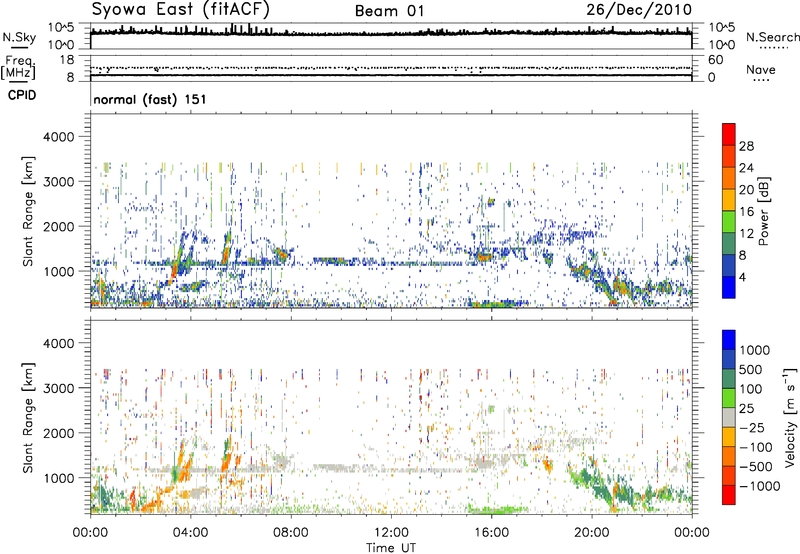Click the 'Beam 01' label
Screen dimensions: 800x554
tap(390, 11)
